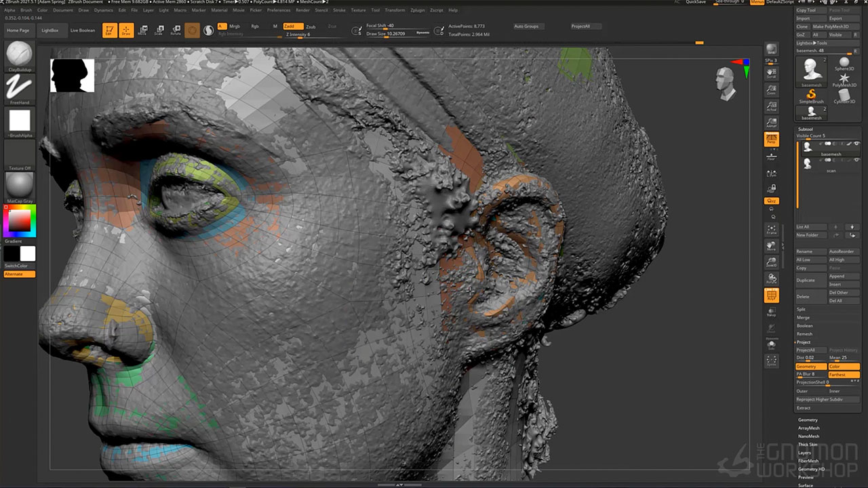The height and width of the screenshot is (488, 868).
Task: Toggle the Perspective view button
Action: coord(771,139)
